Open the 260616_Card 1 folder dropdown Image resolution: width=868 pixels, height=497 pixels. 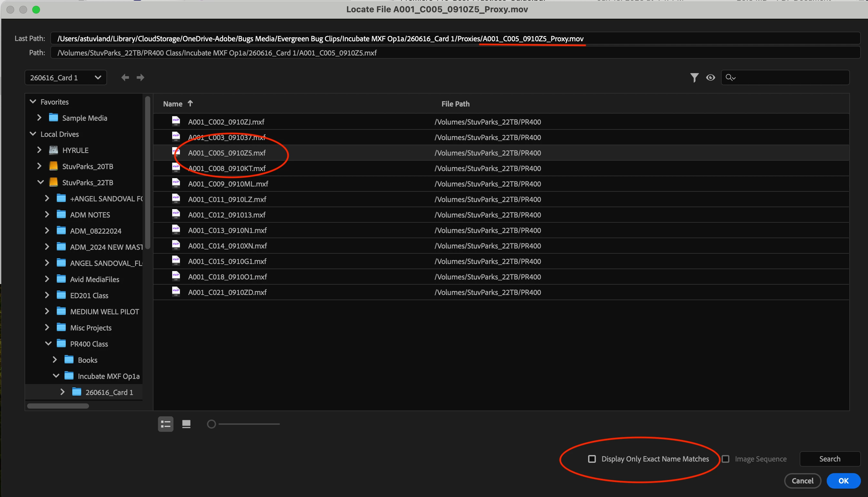point(65,77)
